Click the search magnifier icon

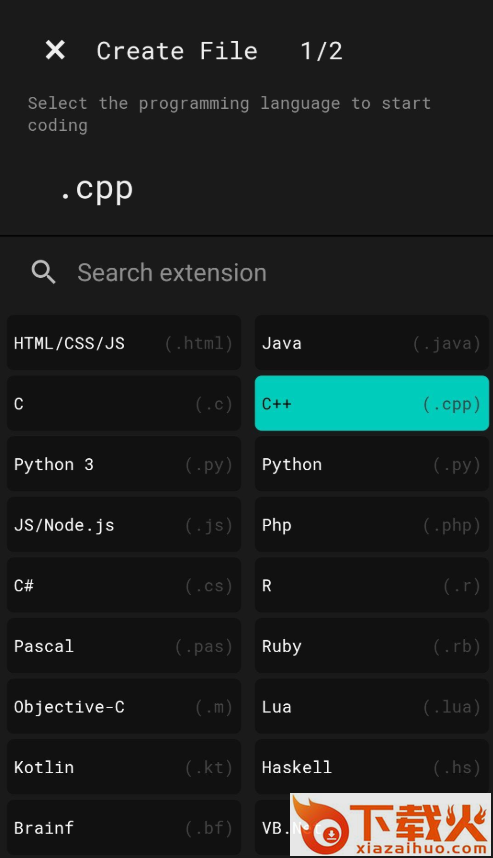43,272
